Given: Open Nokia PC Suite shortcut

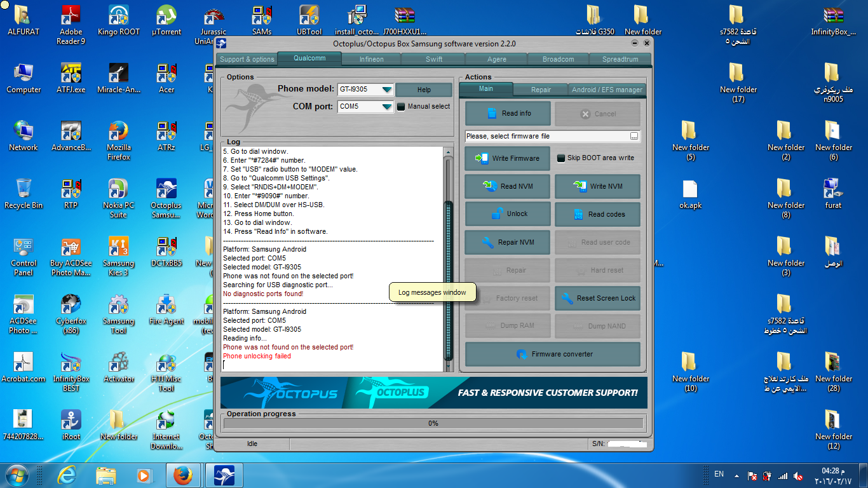Looking at the screenshot, I should [x=118, y=198].
